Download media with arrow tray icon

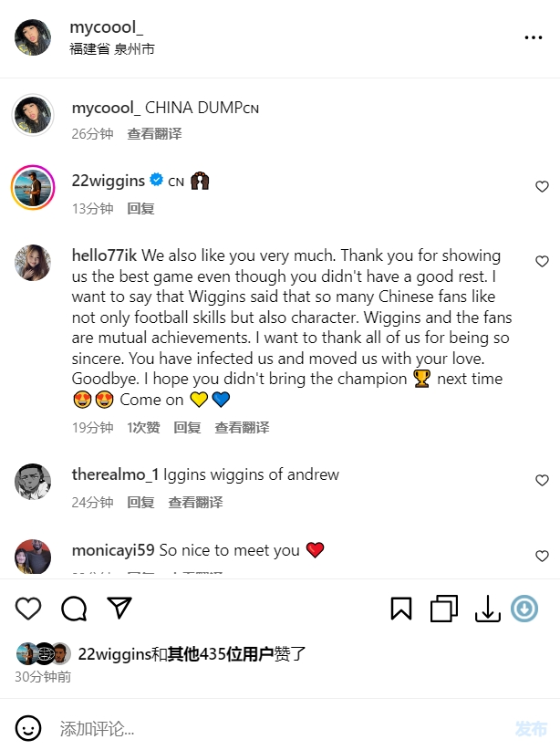tap(487, 609)
